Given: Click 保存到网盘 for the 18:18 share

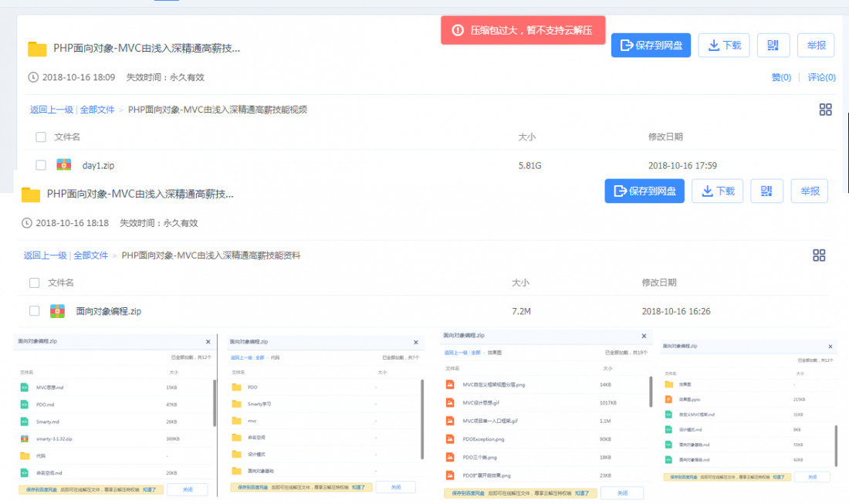Looking at the screenshot, I should tap(644, 191).
